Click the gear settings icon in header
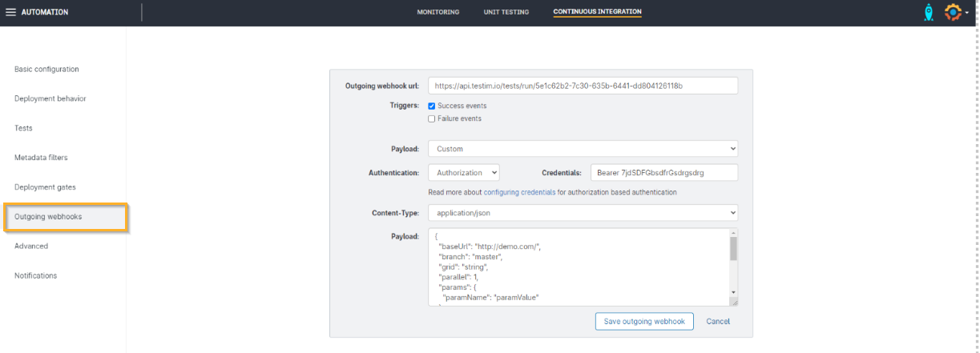The width and height of the screenshot is (980, 353). pos(952,12)
